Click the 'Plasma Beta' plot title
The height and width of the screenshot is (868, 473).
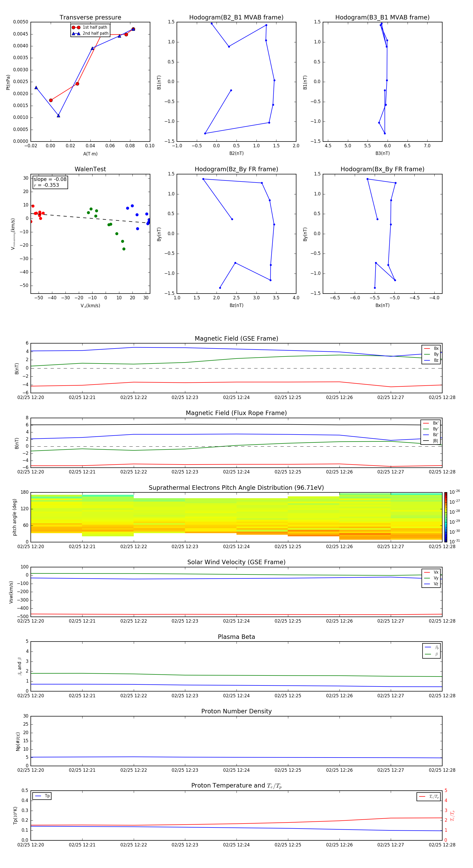tap(236, 637)
